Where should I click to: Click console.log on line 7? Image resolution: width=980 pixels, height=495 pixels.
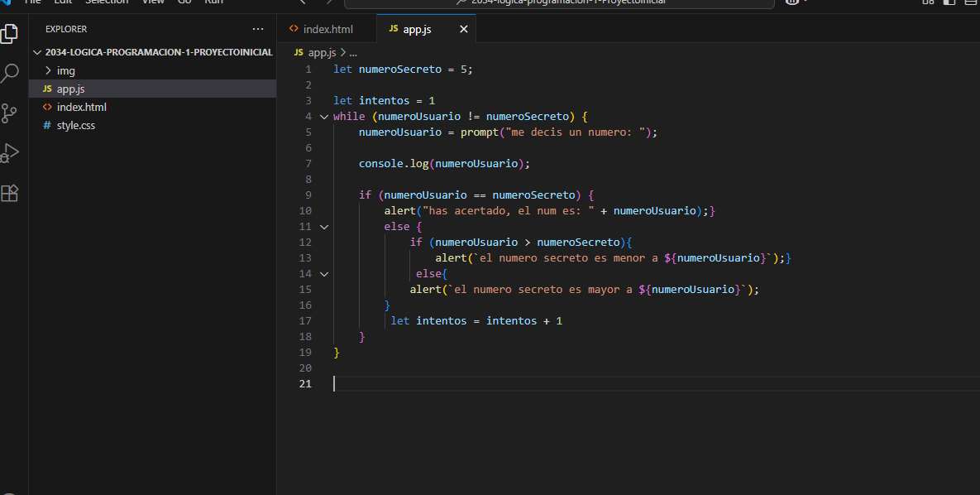click(x=394, y=163)
